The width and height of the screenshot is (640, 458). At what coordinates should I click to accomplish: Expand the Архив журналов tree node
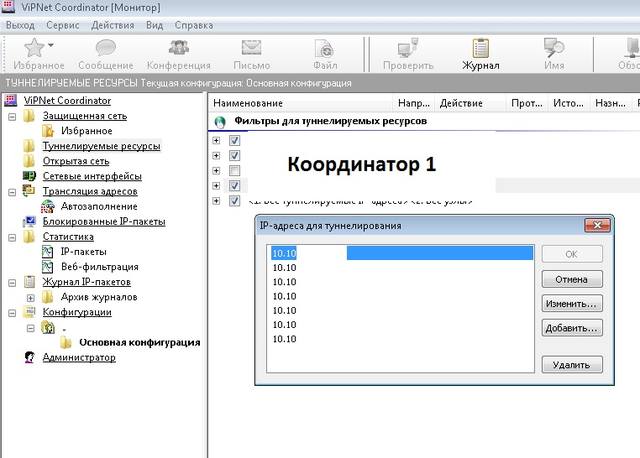click(x=31, y=298)
